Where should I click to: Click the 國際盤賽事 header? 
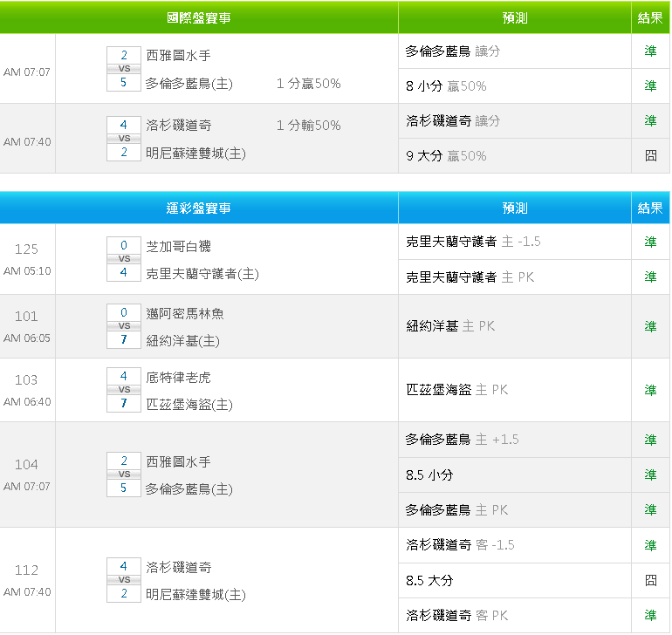point(199,17)
